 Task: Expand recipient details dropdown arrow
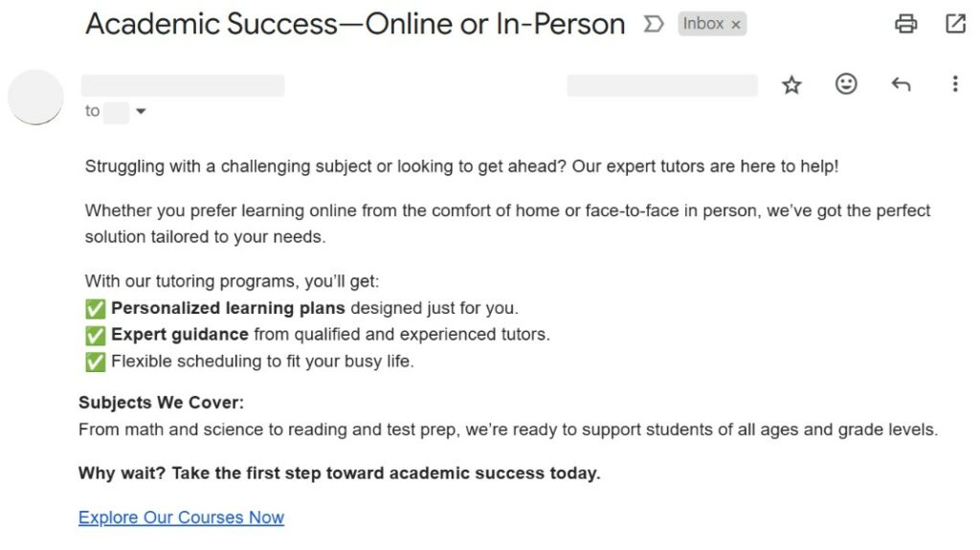click(x=141, y=111)
